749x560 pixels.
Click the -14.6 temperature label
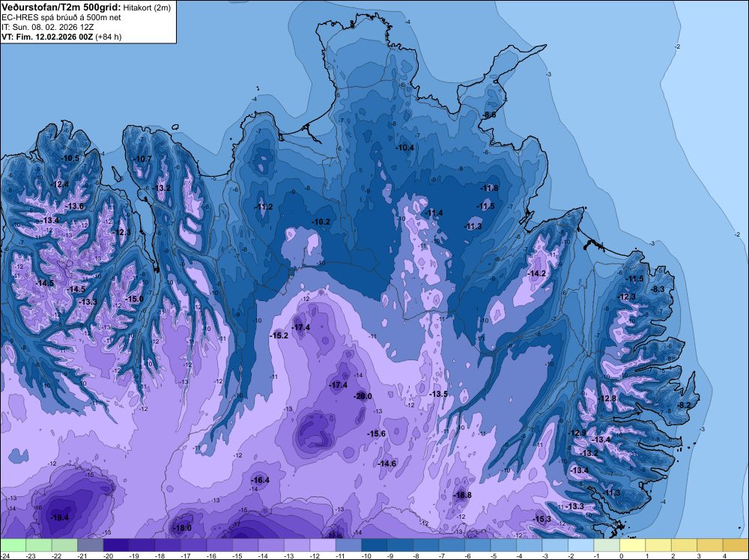pos(387,463)
